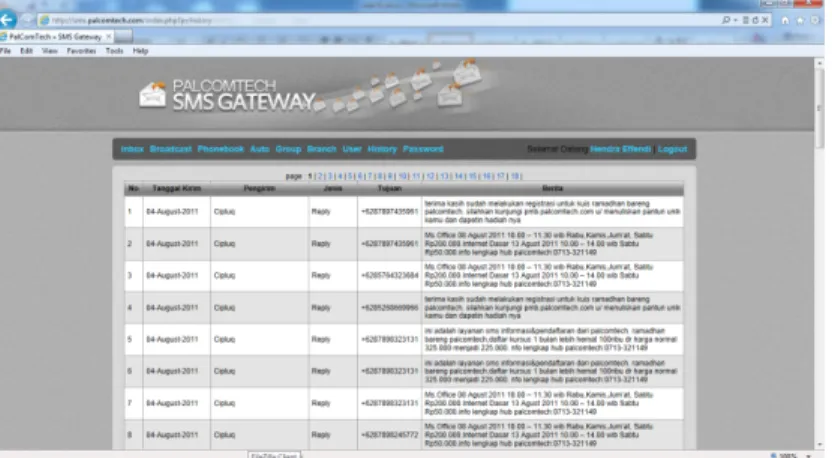Close the PalComTech SMS Gateway tab
This screenshot has height=458, width=832.
coord(109,37)
